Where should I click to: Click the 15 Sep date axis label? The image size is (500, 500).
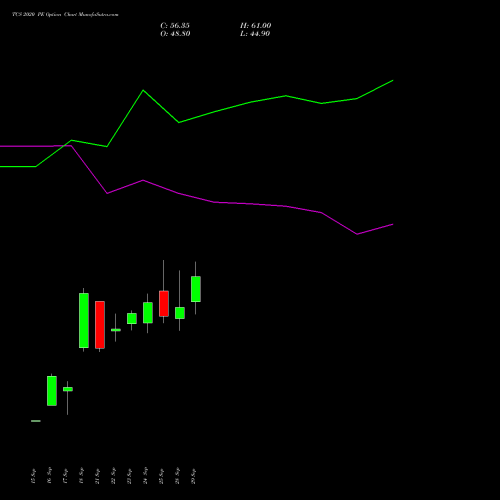point(33,476)
